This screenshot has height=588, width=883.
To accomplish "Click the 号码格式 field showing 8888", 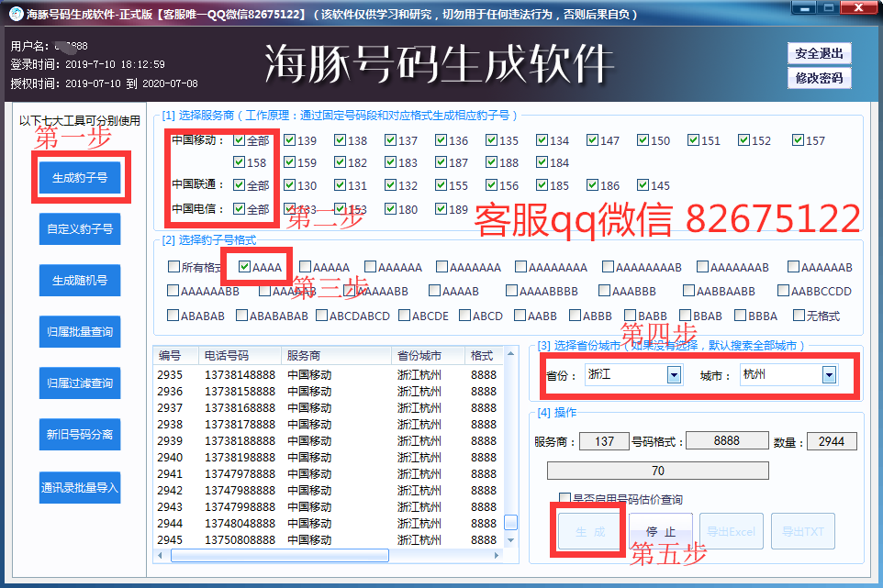I will (727, 440).
